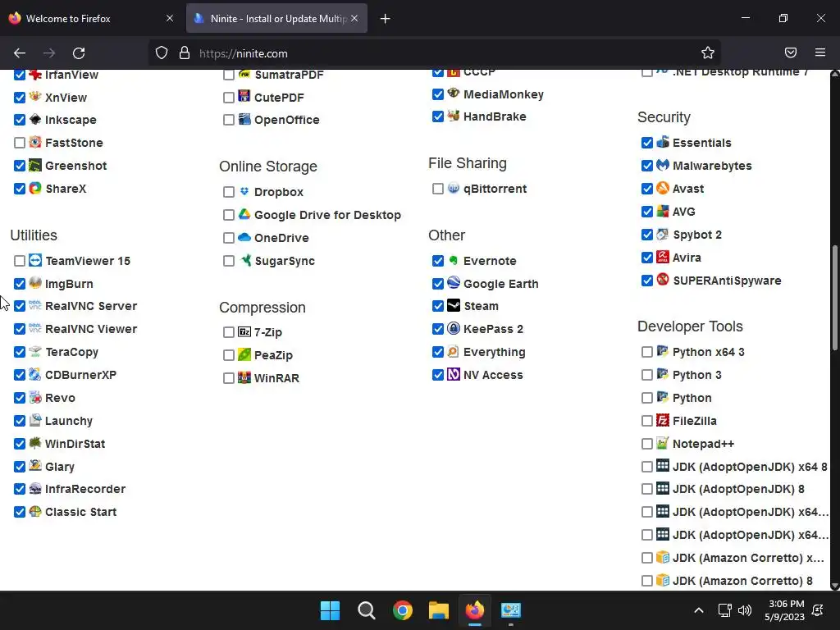840x630 pixels.
Task: Bookmark this page with the star
Action: [708, 52]
